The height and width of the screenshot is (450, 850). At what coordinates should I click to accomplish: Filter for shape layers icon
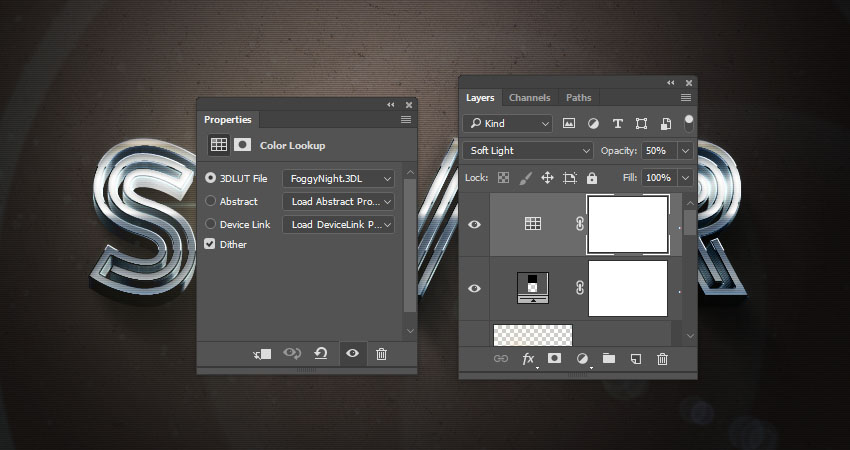641,124
